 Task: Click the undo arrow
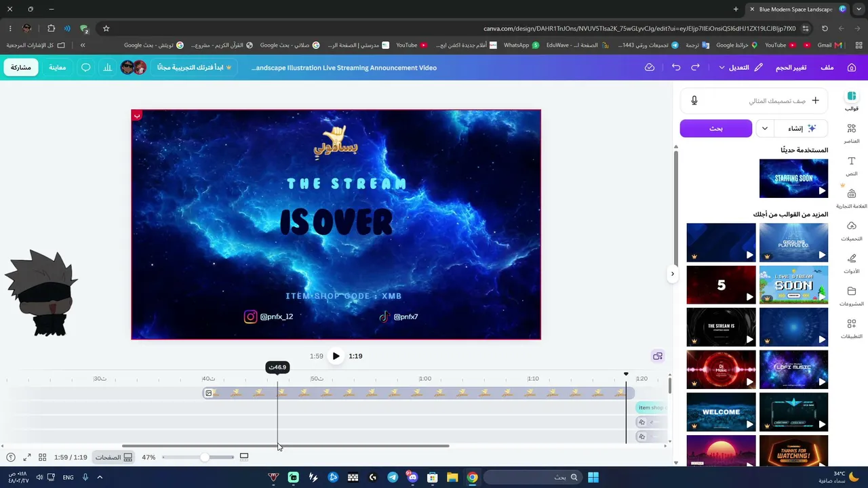tap(676, 68)
